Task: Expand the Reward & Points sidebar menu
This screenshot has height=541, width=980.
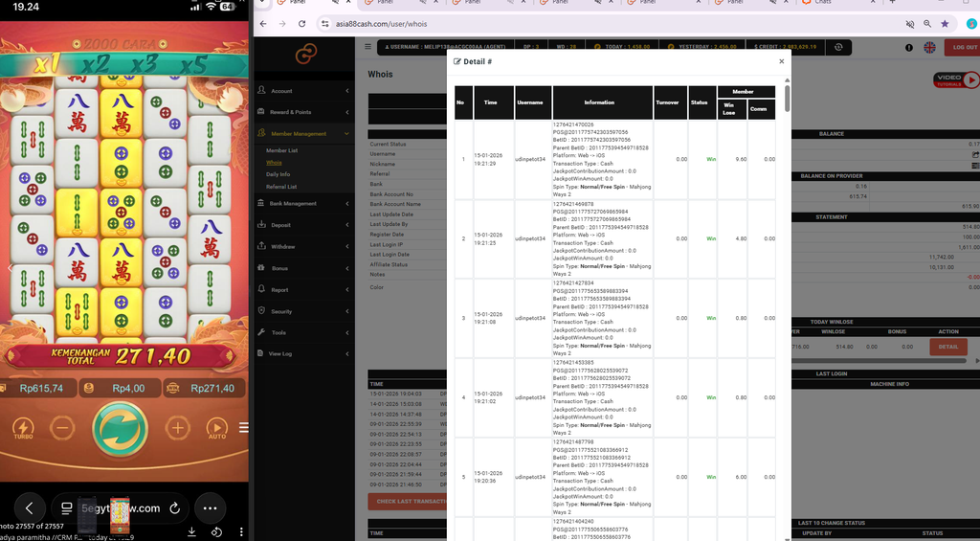Action: coord(304,112)
